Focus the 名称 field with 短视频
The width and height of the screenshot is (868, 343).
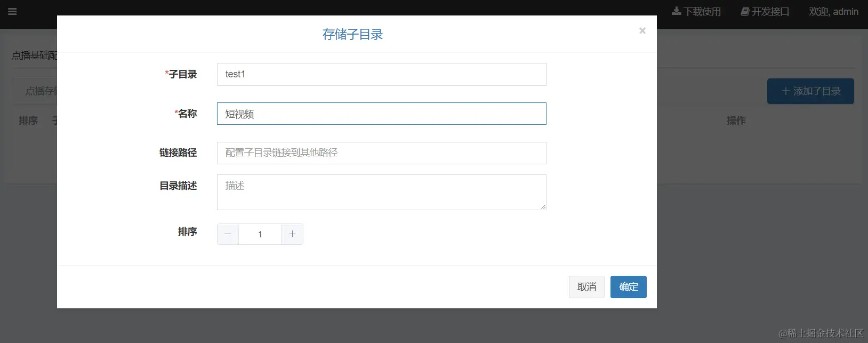click(381, 114)
